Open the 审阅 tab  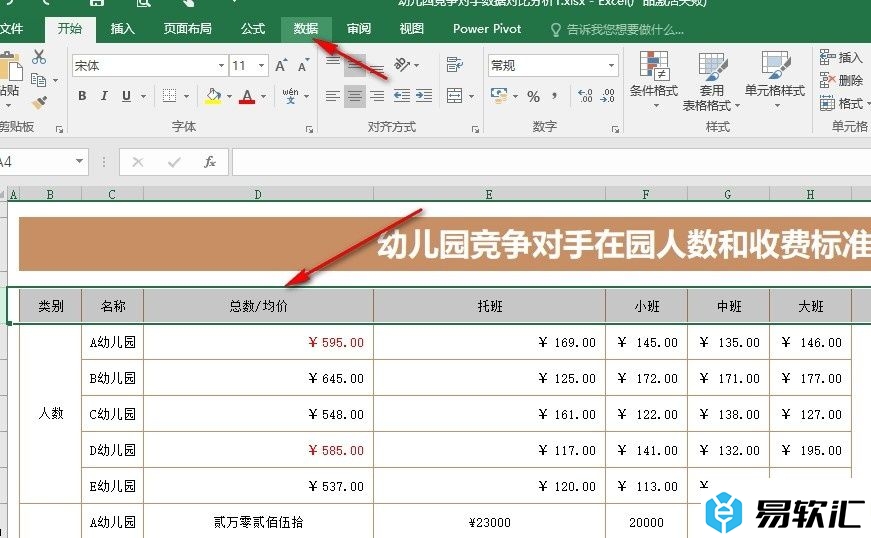(x=359, y=29)
